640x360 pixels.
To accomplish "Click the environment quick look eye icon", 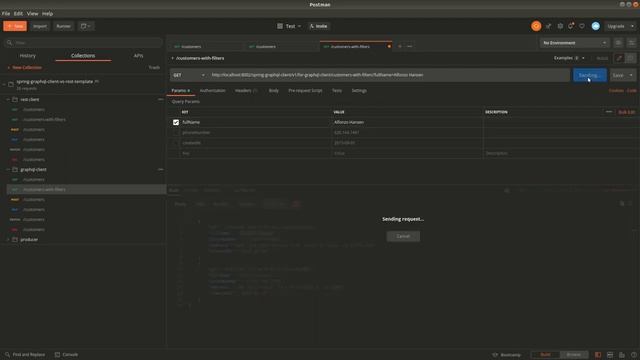I will [618, 43].
